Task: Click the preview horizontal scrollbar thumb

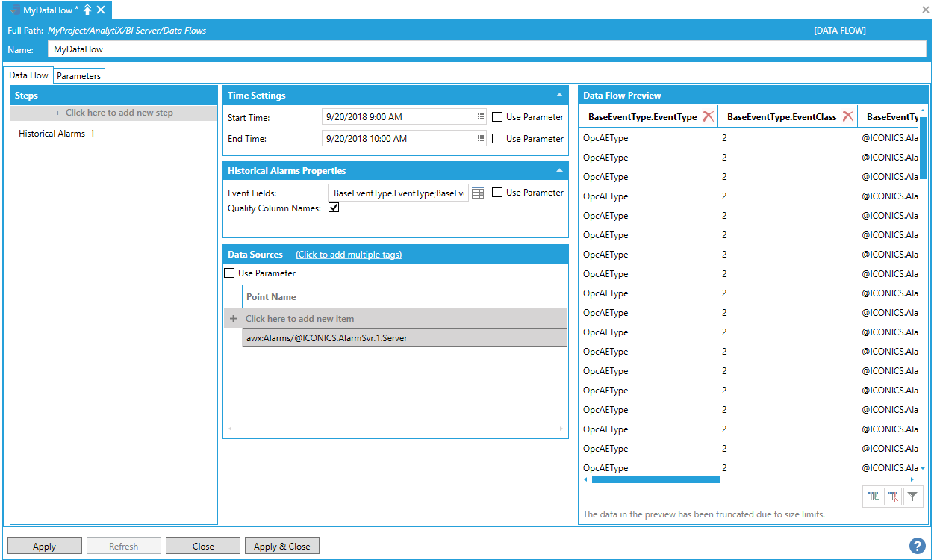Action: tap(656, 479)
